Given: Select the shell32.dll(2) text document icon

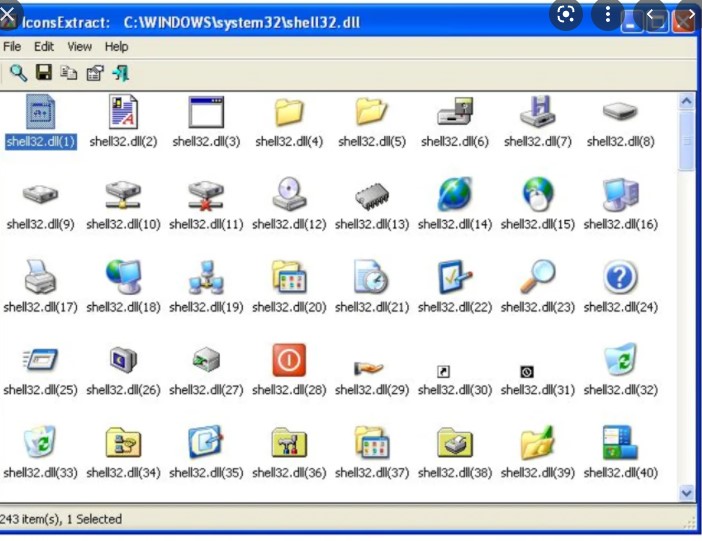Looking at the screenshot, I should click(x=123, y=112).
